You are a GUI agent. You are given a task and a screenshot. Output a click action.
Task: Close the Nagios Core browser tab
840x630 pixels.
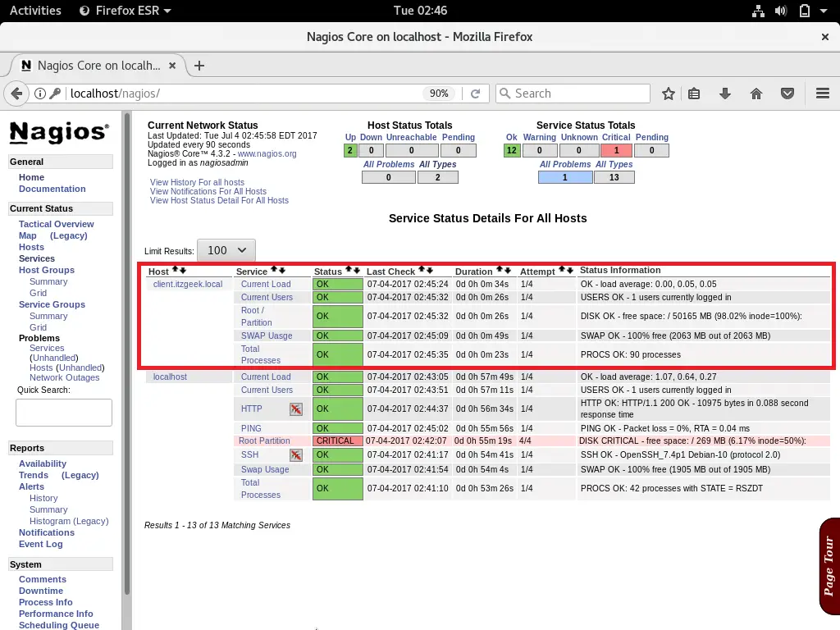[172, 66]
